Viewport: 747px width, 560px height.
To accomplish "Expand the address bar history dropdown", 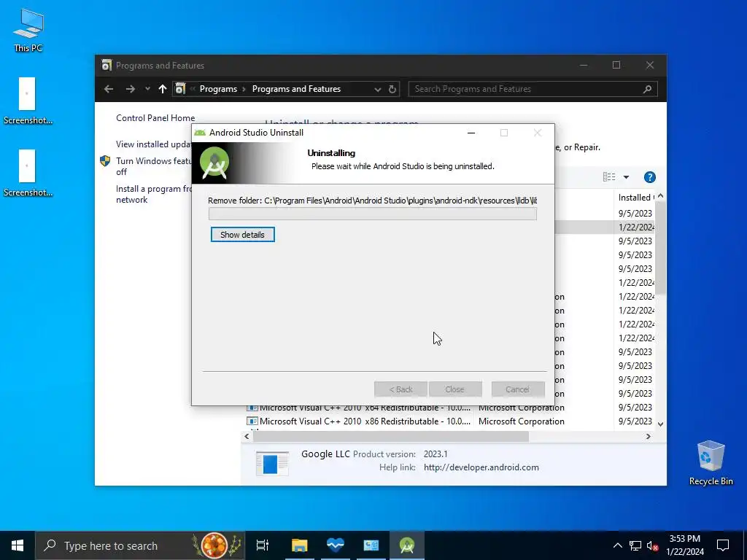I will (377, 89).
